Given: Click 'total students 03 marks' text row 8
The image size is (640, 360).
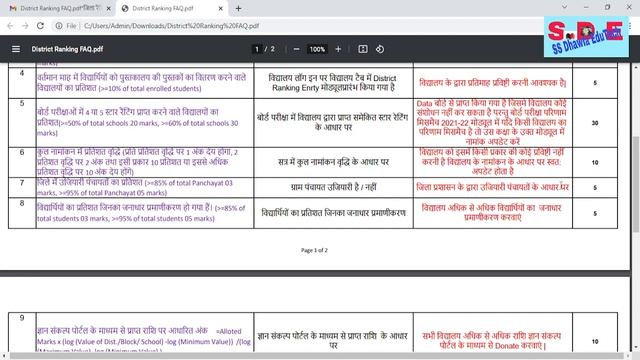Looking at the screenshot, I should coord(73,219).
